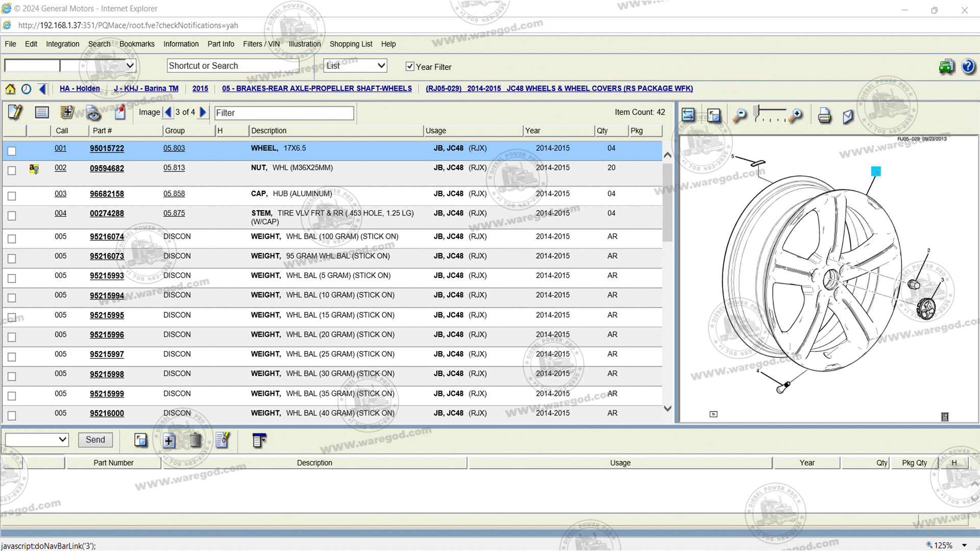This screenshot has width=980, height=551.
Task: Click the pushpin bookmark icon
Action: [120, 112]
